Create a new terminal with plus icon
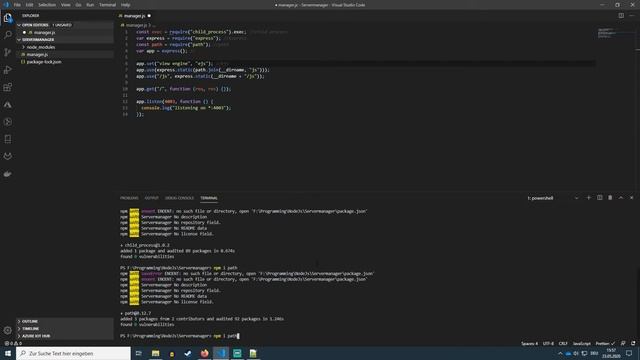Screen dimensions: 640x360 click(589, 198)
